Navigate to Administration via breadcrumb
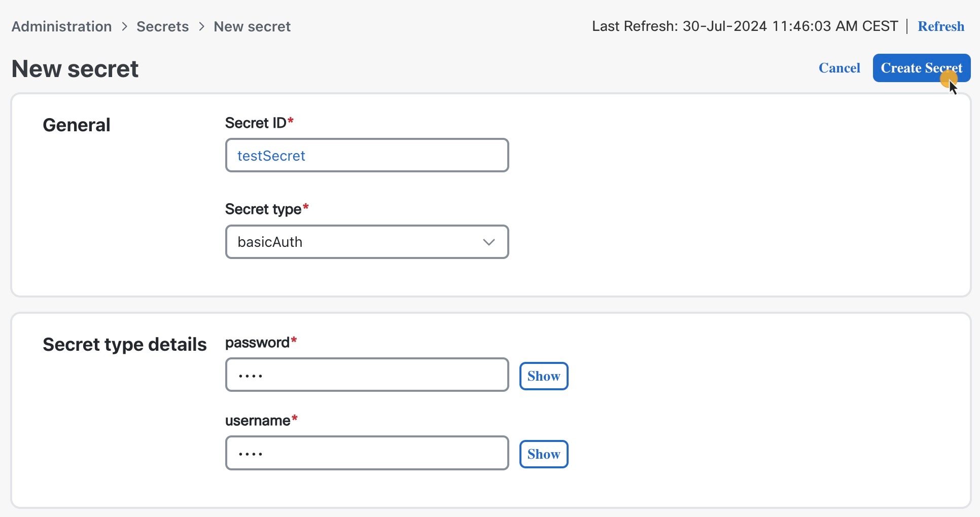Screen dimensions: 980x517 (x=60, y=26)
